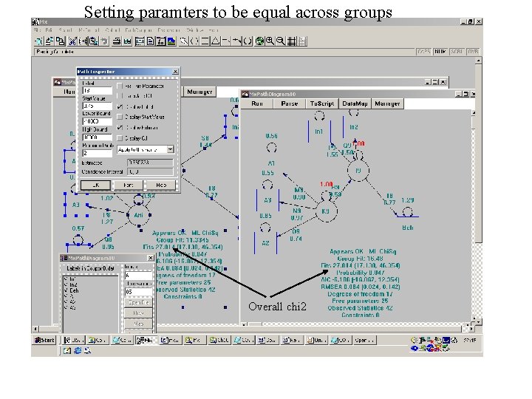
Task: Enable the Display Start Value checkbox
Action: pyautogui.click(x=120, y=117)
